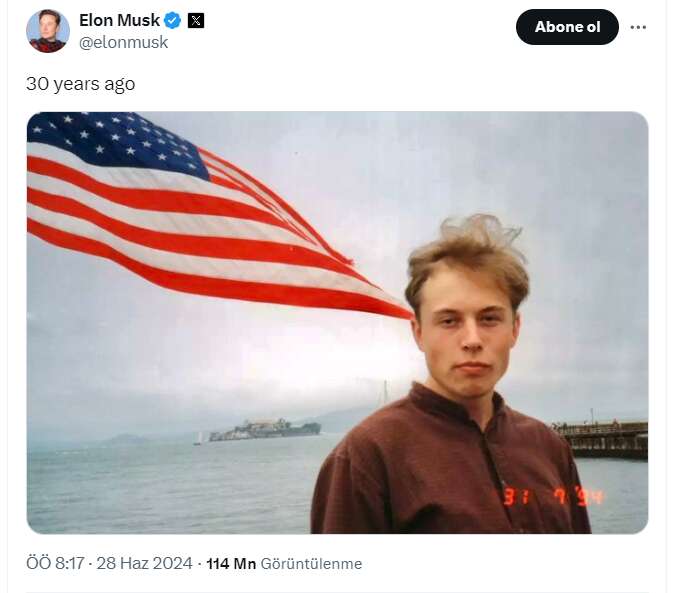This screenshot has height=593, width=691.
Task: Click the Görüntülenme label
Action: pyautogui.click(x=311, y=563)
